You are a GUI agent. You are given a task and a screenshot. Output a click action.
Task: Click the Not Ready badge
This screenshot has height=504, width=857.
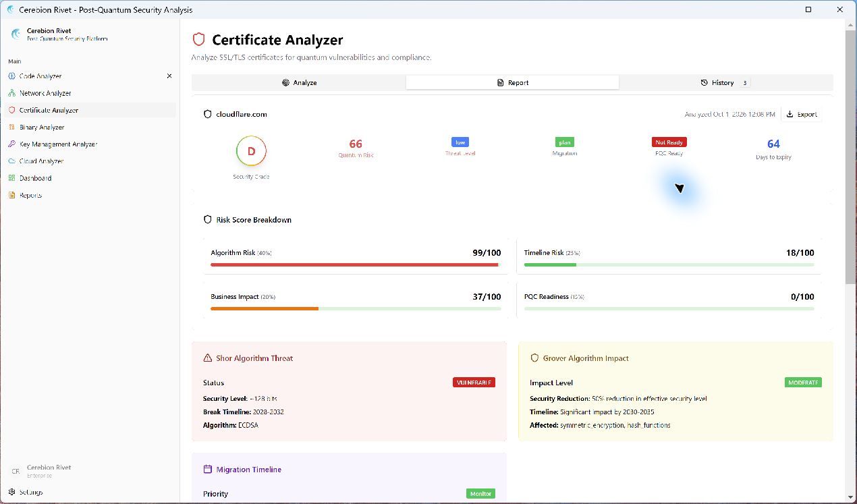pyautogui.click(x=669, y=142)
